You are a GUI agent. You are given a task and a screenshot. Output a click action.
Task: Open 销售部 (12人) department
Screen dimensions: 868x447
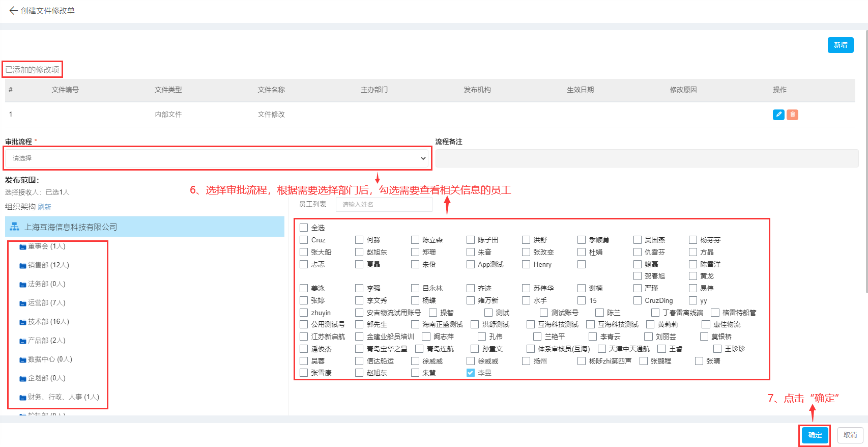pyautogui.click(x=48, y=265)
